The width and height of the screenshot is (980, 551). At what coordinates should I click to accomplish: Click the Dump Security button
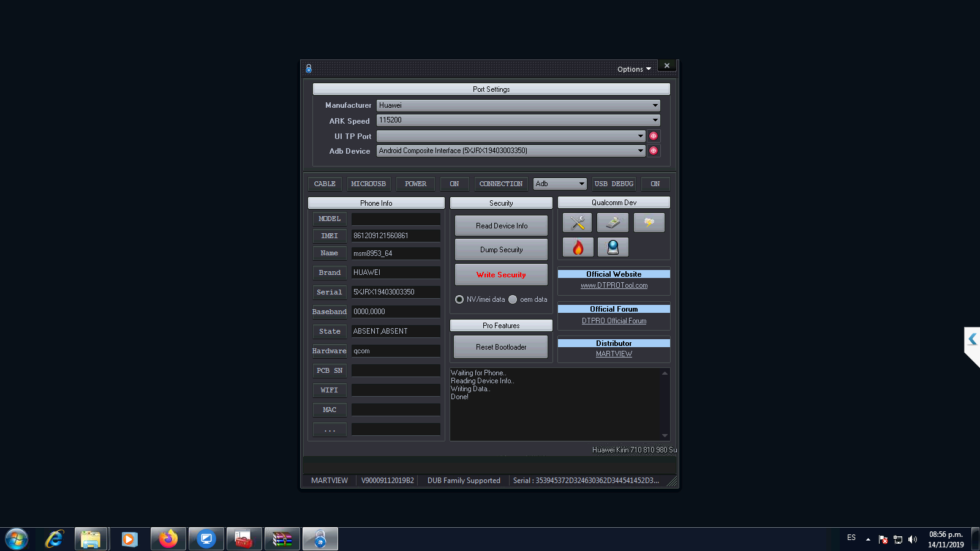(x=501, y=250)
